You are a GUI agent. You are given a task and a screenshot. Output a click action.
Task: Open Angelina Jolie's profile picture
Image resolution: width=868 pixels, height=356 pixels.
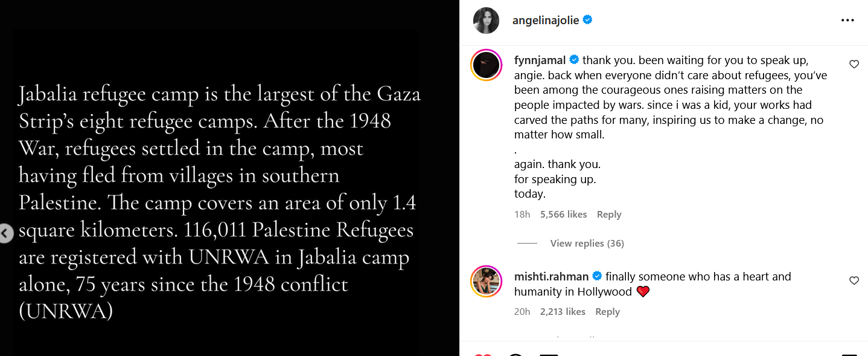point(486,21)
